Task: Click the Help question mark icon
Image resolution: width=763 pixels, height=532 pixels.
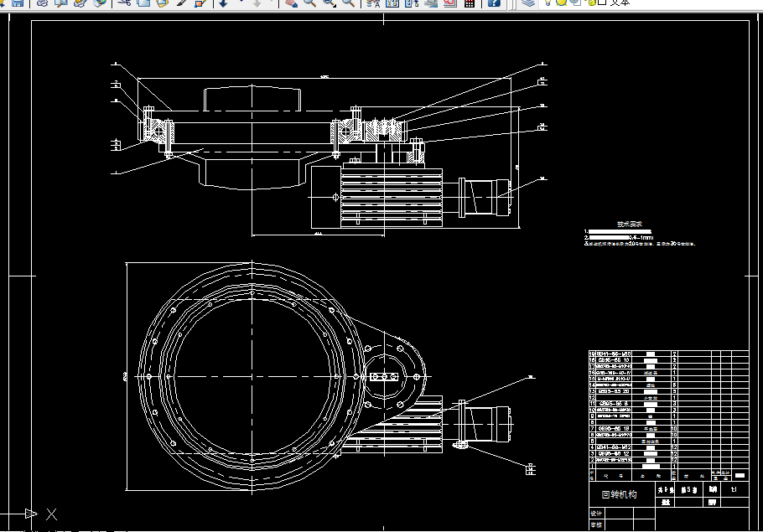Action: 494,3
